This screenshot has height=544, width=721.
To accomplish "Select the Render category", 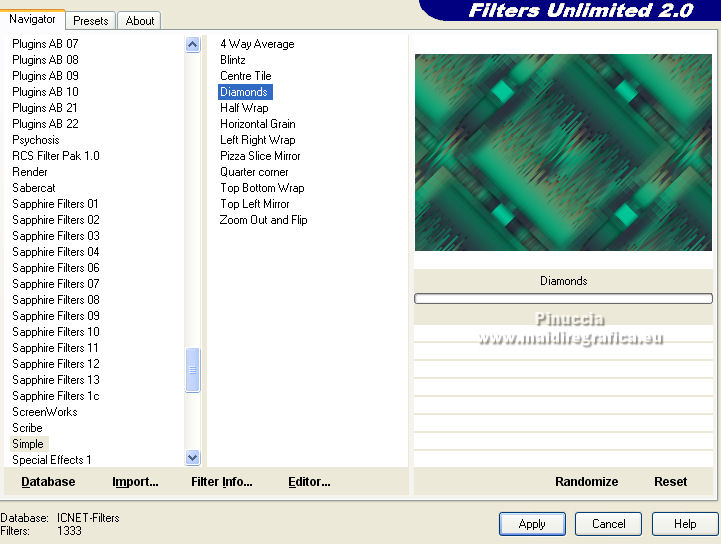I will tap(30, 172).
